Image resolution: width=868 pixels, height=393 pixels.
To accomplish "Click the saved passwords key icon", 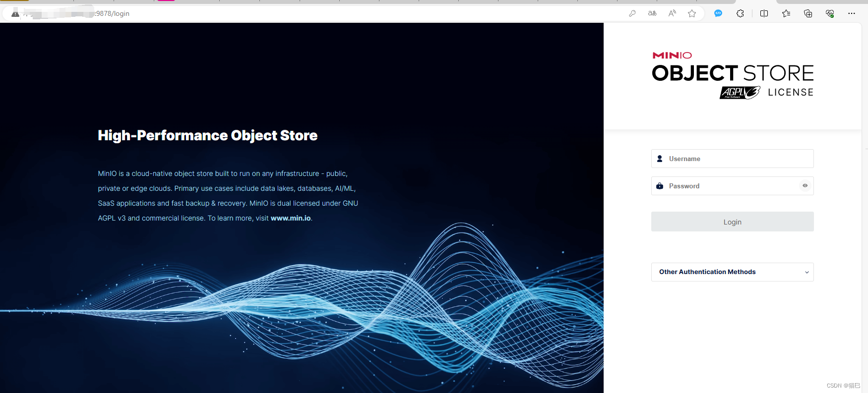I will [632, 13].
